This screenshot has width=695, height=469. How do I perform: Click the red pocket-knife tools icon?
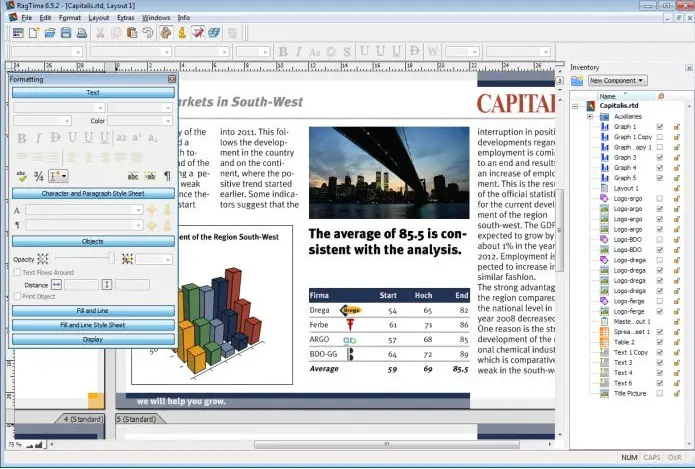click(x=198, y=33)
